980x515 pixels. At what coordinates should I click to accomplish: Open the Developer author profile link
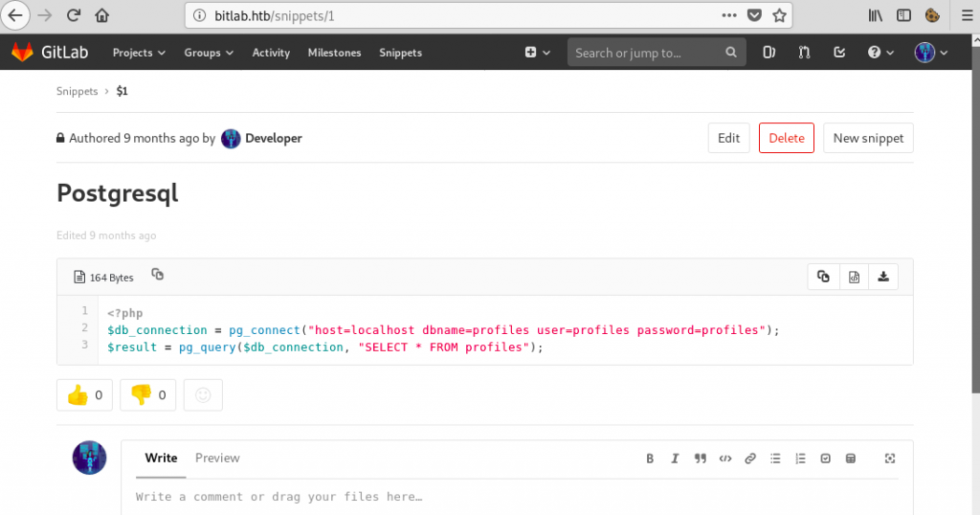(273, 138)
